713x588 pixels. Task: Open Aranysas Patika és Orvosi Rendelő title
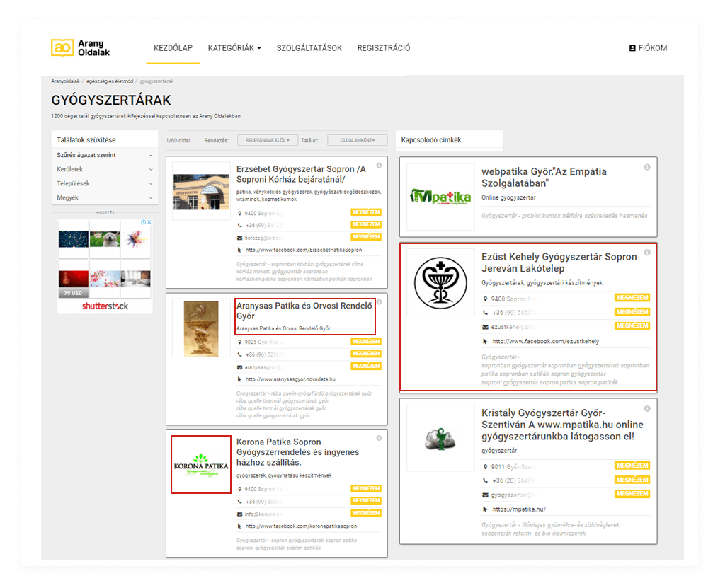(x=304, y=311)
